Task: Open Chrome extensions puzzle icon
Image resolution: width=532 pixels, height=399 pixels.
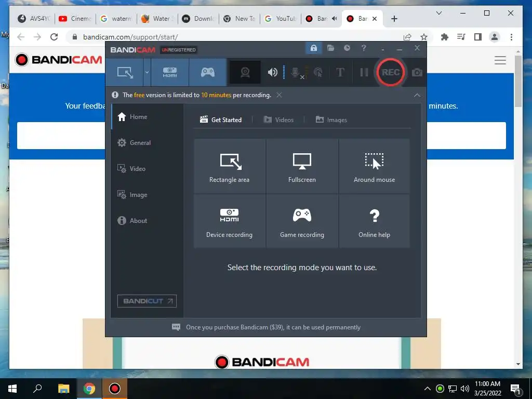Action: (445, 37)
